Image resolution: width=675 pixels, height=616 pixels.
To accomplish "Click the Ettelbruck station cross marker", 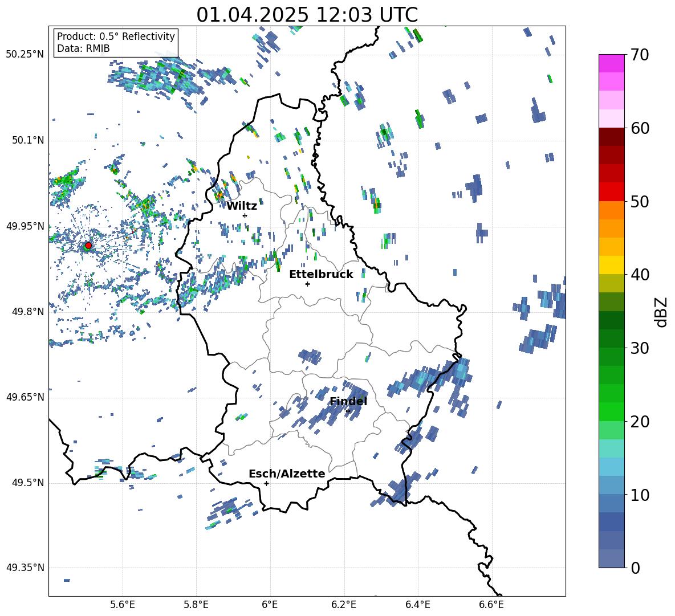I will [x=307, y=284].
